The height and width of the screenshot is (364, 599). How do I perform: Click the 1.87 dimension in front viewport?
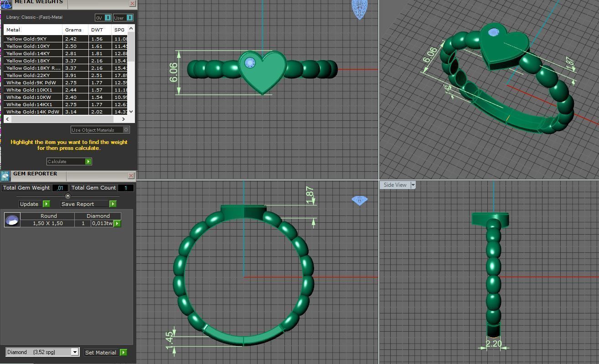(310, 195)
